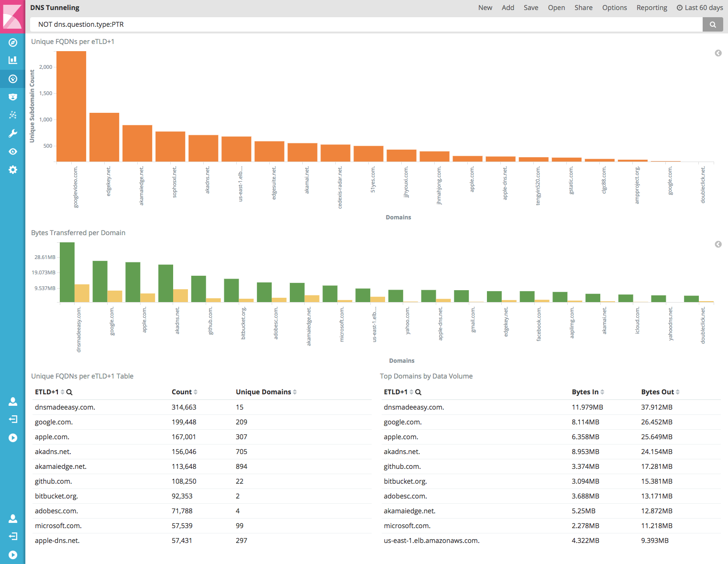Click the Bytes In column header
Screen dimensions: 728x564
(x=585, y=392)
